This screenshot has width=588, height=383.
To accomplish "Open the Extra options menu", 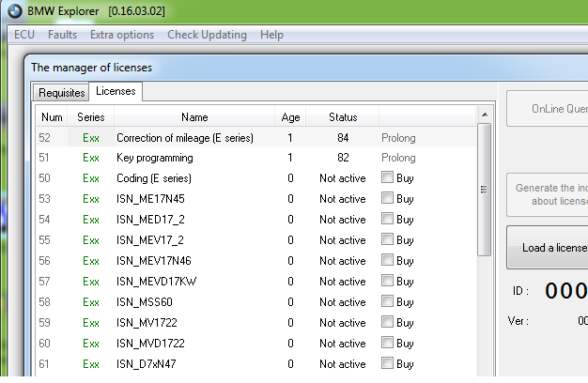I will pyautogui.click(x=122, y=35).
